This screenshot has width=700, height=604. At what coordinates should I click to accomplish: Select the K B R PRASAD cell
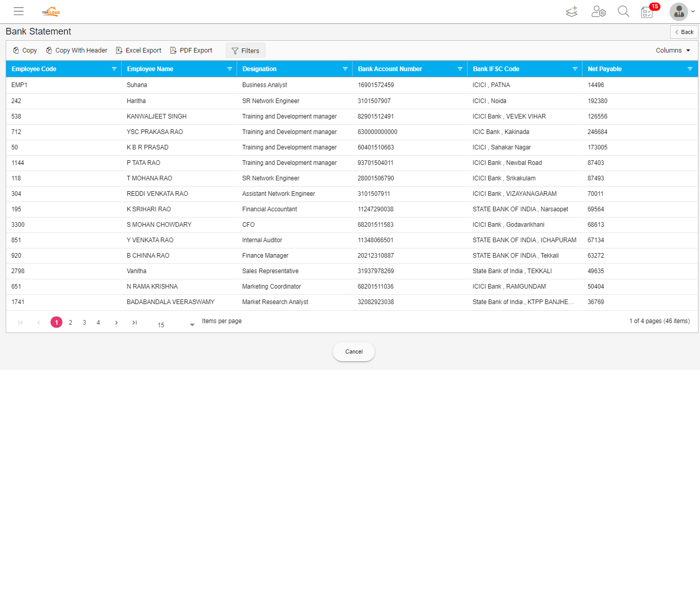(x=147, y=147)
